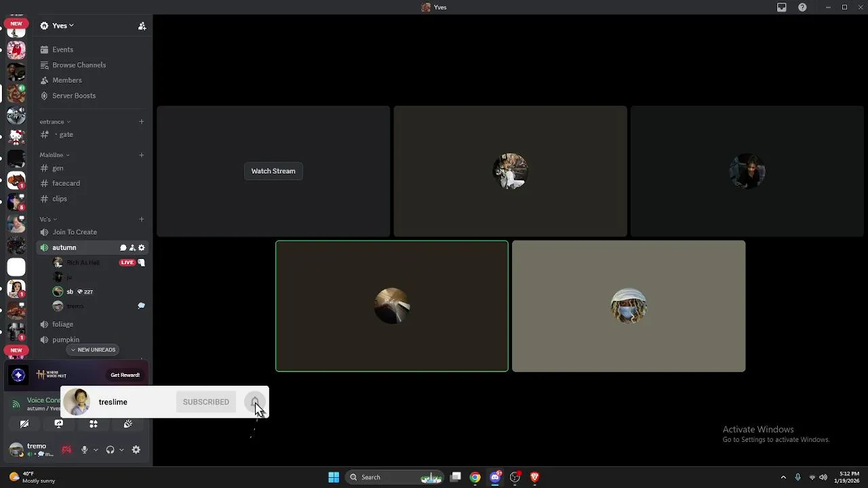Select the green-outlined speaking participant tile
This screenshot has height=488, width=868.
tap(392, 306)
